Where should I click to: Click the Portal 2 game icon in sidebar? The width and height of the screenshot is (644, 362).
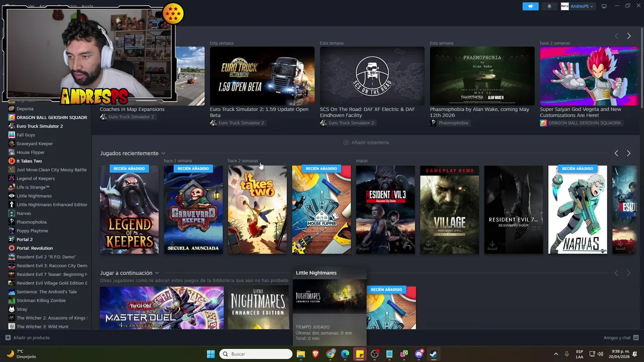[x=12, y=239]
